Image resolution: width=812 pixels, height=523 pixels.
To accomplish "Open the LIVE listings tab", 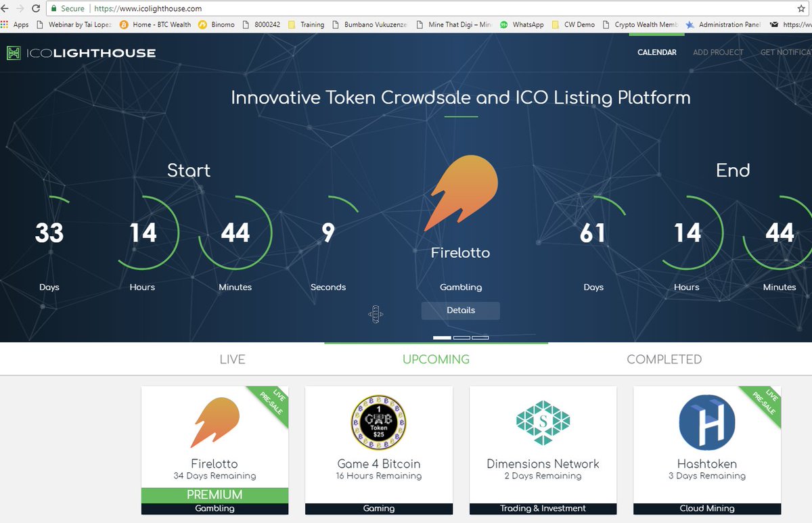I will pos(233,359).
